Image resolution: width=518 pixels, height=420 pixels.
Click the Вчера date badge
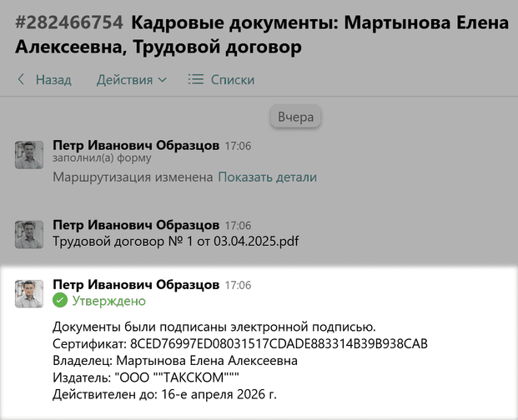[x=295, y=117]
